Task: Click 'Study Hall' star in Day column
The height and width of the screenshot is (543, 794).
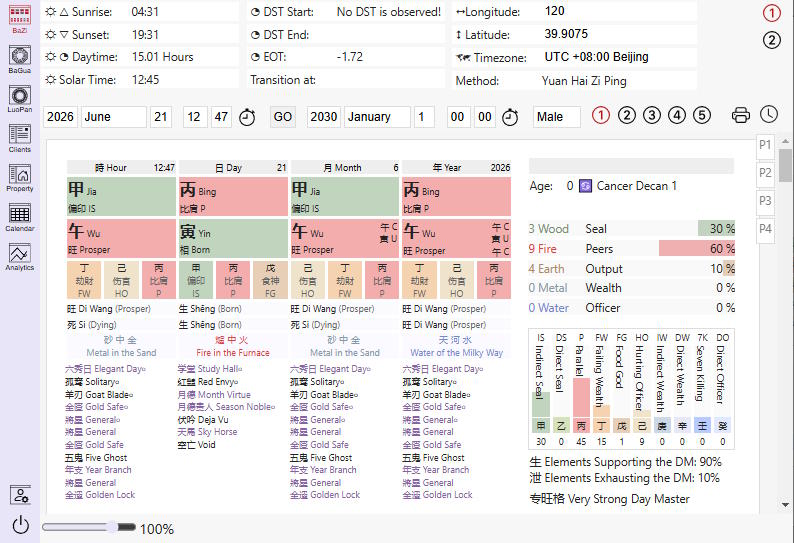Action: 210,369
